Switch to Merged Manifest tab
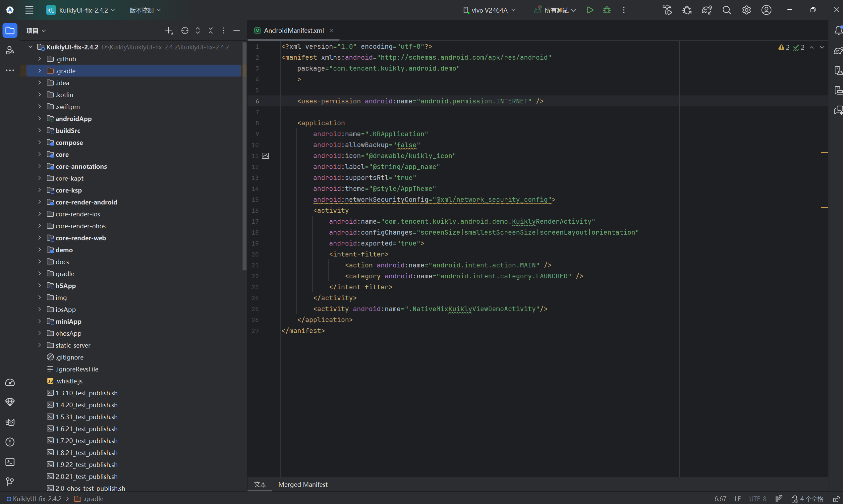843x504 pixels. 303,485
